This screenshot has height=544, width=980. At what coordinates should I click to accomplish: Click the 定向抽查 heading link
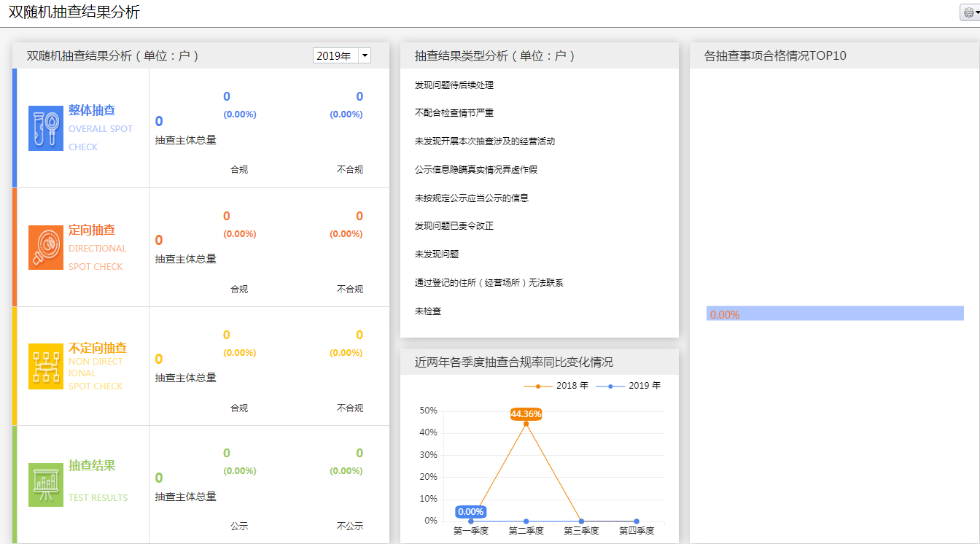[x=92, y=230]
